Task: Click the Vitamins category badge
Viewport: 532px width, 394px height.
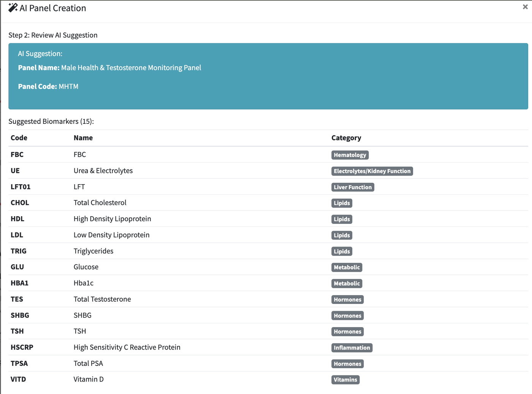Action: [345, 380]
